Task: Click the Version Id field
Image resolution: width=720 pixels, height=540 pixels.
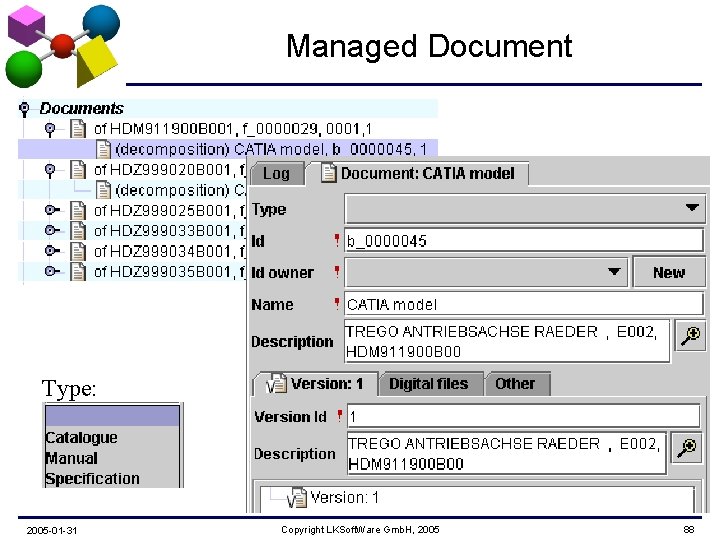Action: (x=524, y=416)
